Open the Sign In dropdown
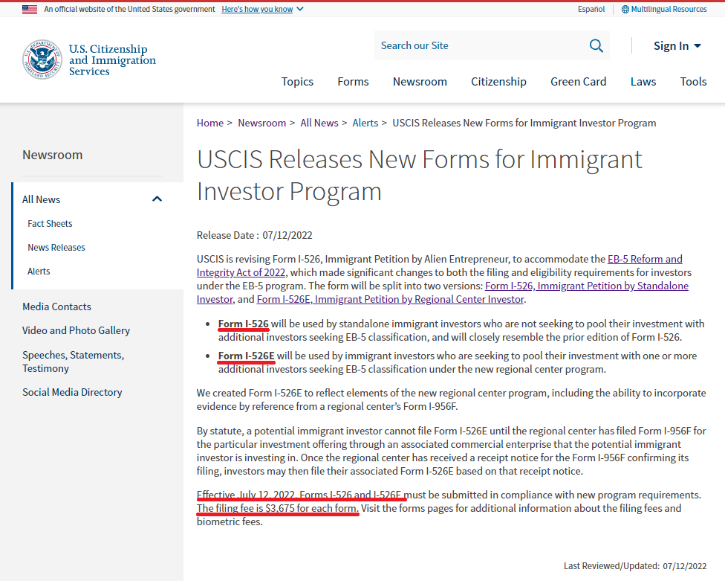 coord(677,46)
